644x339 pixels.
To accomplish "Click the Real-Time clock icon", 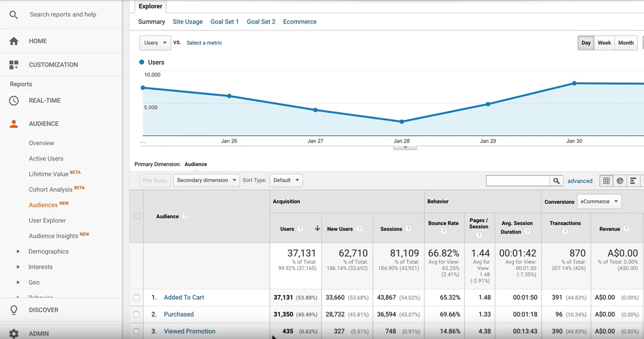I will coord(14,101).
